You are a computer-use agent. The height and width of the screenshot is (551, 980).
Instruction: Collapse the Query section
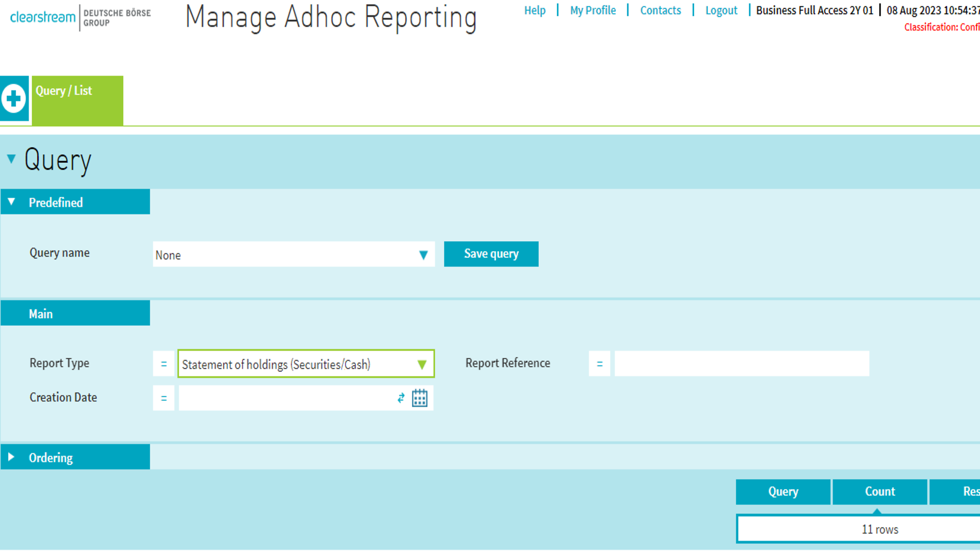point(11,159)
